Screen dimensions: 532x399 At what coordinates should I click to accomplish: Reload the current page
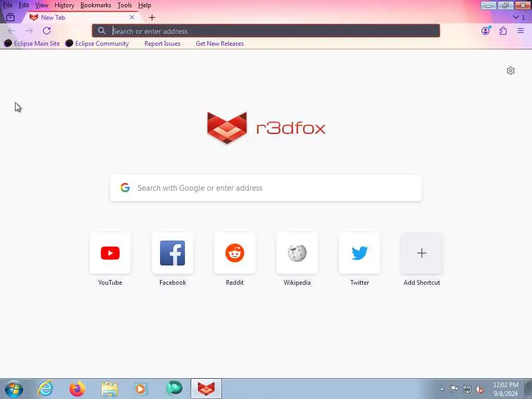47,31
